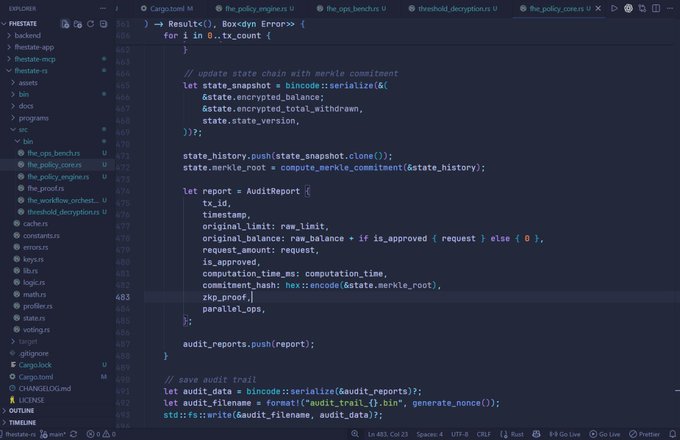Screen dimensions: 680x440
Task: Expand the OUTLINE section
Action: (21, 411)
